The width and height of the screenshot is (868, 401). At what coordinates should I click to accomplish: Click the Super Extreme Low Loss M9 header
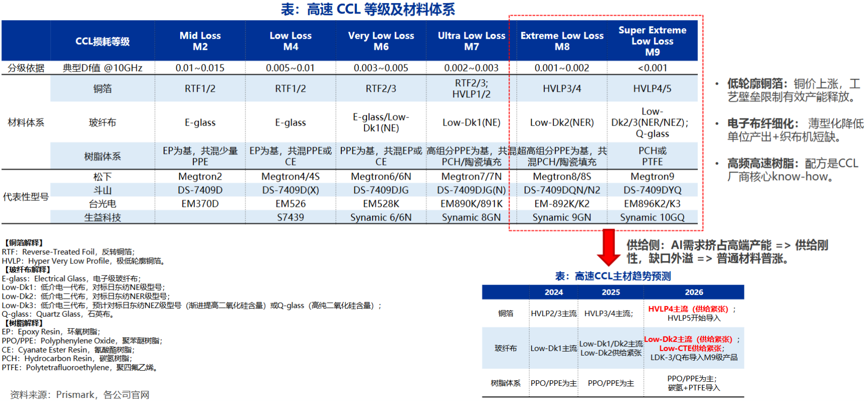click(x=652, y=41)
